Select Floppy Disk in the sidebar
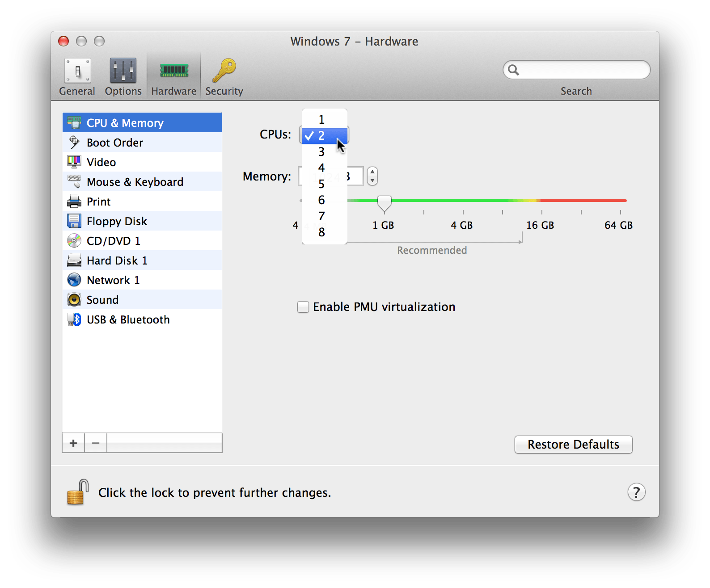Screen dimensions: 710x588 click(x=142, y=221)
